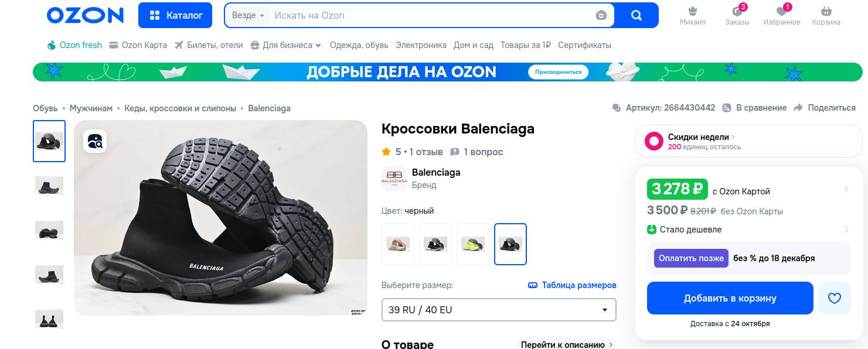The width and height of the screenshot is (868, 349).
Task: Open the Электроника menu item
Action: point(421,45)
